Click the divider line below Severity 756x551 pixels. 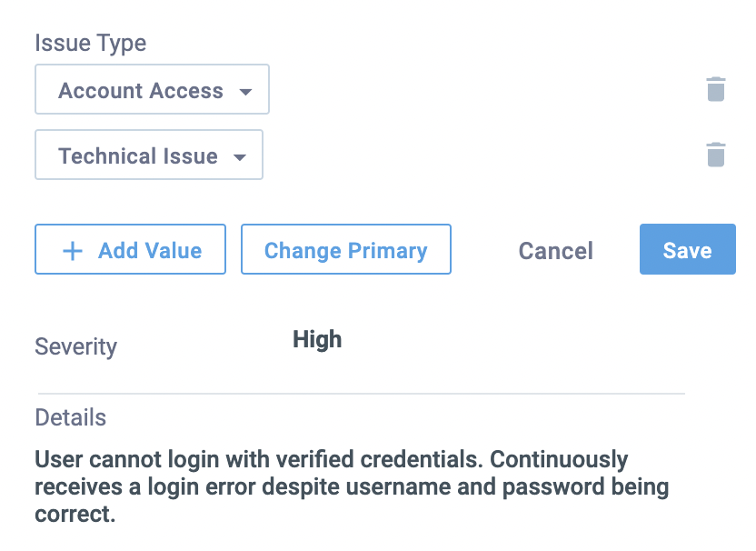(x=362, y=394)
